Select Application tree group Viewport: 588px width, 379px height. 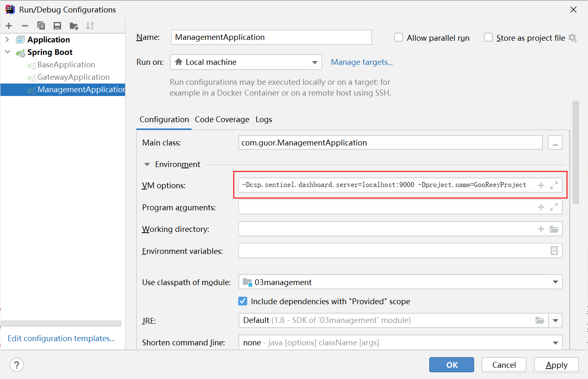click(x=49, y=39)
